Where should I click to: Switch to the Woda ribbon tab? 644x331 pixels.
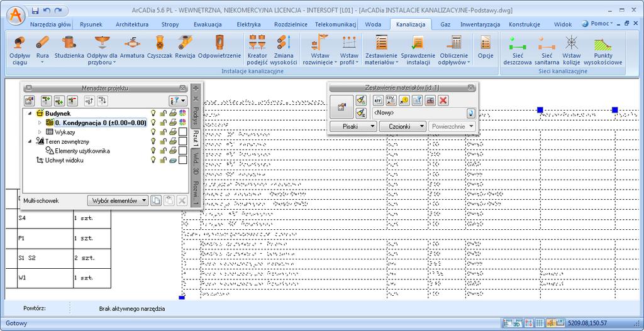coord(373,24)
